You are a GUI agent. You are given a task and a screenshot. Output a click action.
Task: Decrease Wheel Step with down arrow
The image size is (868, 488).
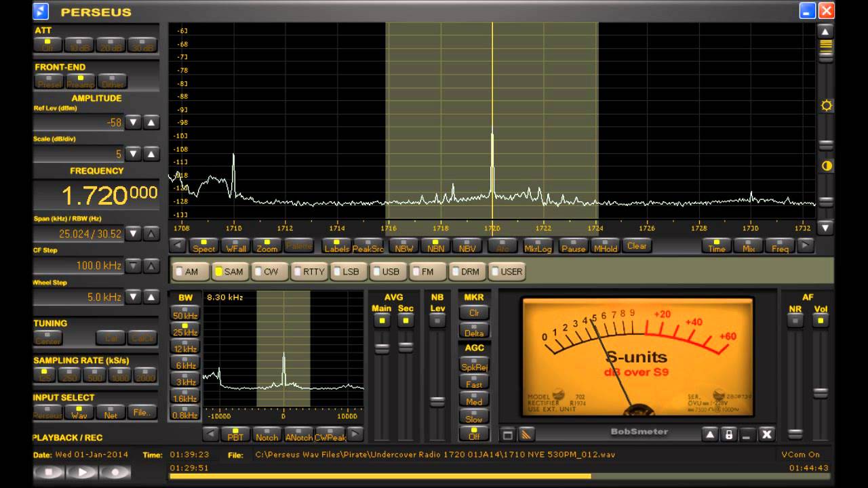[x=134, y=297]
